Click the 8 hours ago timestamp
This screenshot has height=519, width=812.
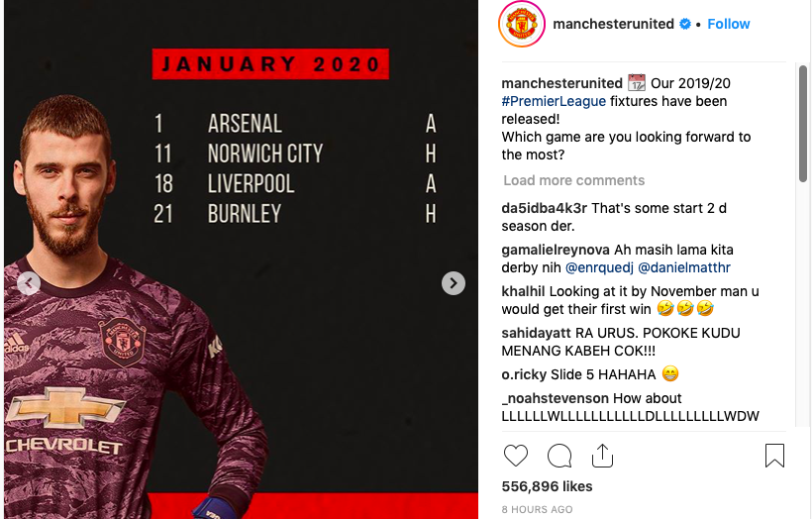pyautogui.click(x=537, y=509)
